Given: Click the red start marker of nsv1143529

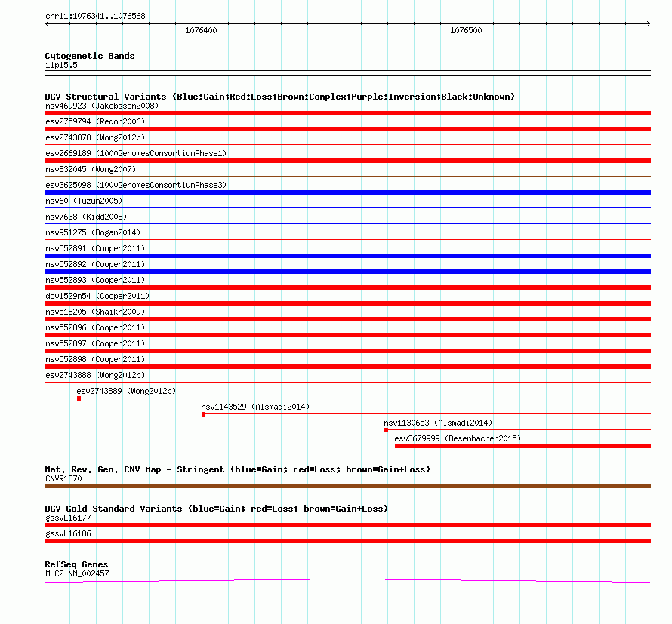Looking at the screenshot, I should 204,414.
